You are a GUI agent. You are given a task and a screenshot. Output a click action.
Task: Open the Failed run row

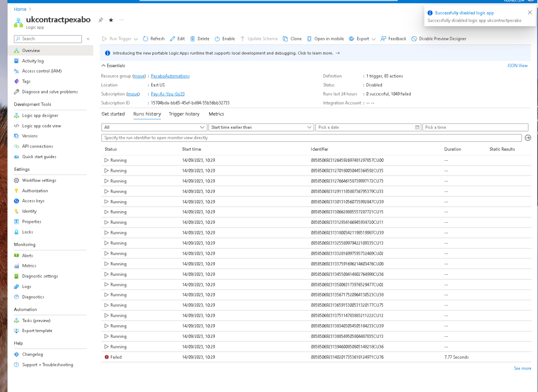click(316, 357)
